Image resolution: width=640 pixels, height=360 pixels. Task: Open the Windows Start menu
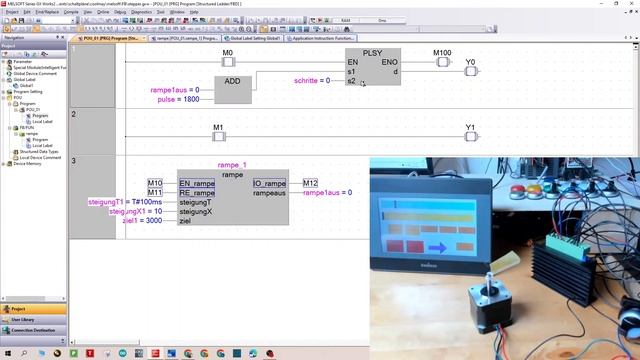(x=8, y=353)
